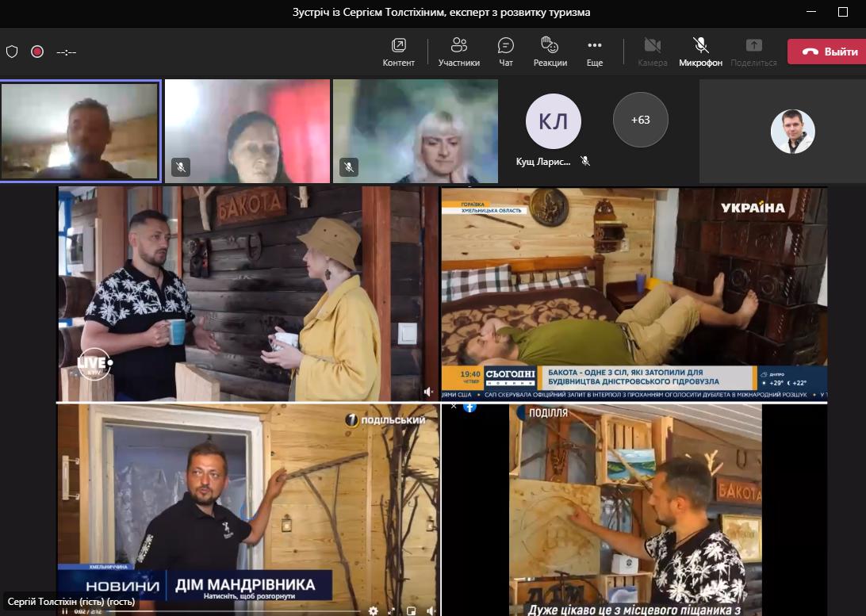
Task: Close the Facebook video with the X
Action: [454, 406]
